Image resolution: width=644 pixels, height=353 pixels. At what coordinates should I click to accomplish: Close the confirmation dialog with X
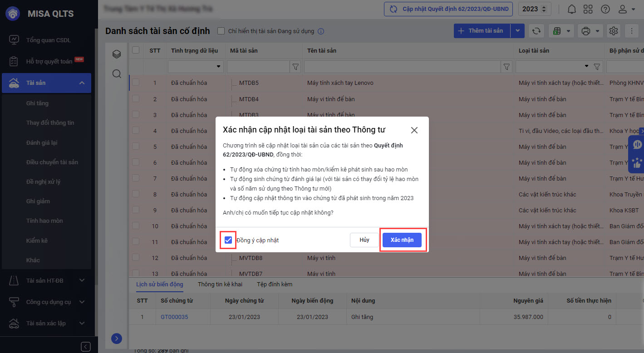(x=414, y=130)
